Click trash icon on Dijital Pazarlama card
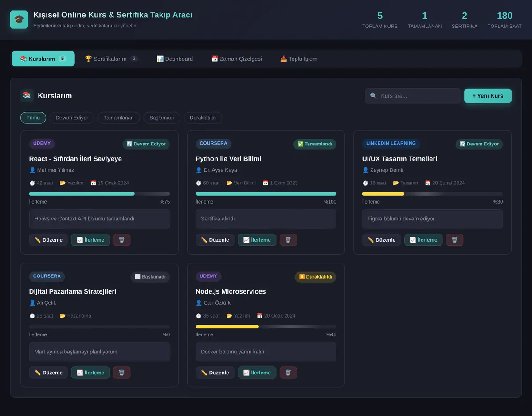The image size is (532, 416). (x=121, y=373)
